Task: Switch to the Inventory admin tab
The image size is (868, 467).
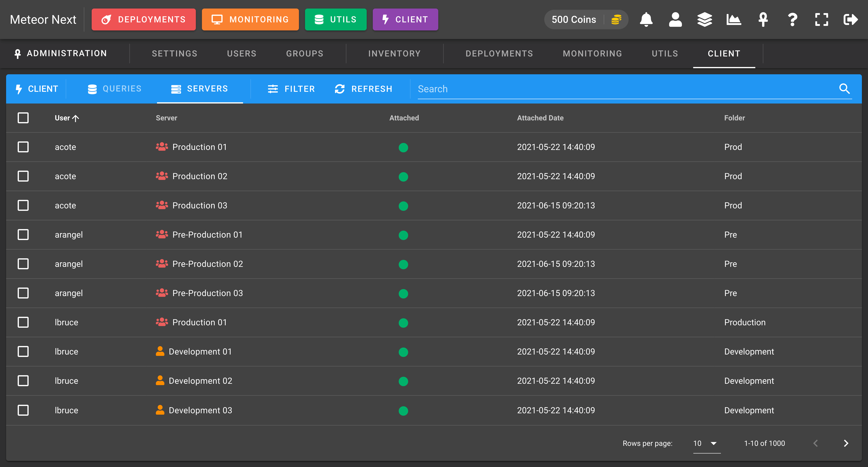Action: (x=394, y=54)
